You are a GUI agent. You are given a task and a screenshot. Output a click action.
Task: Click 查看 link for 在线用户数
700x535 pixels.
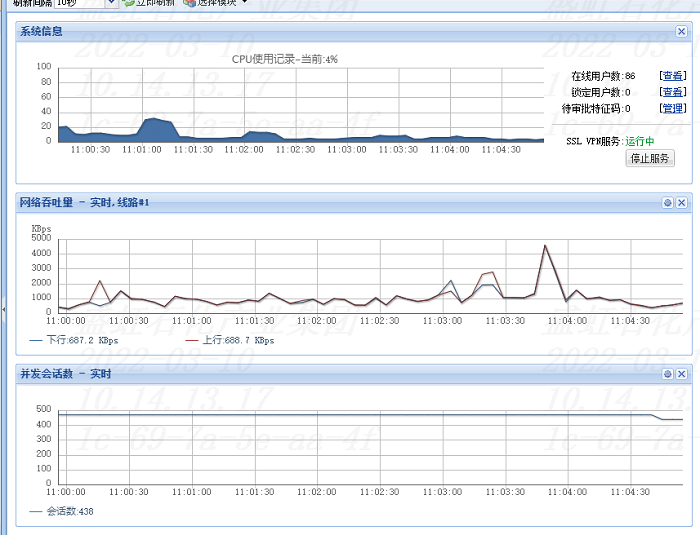pyautogui.click(x=672, y=76)
